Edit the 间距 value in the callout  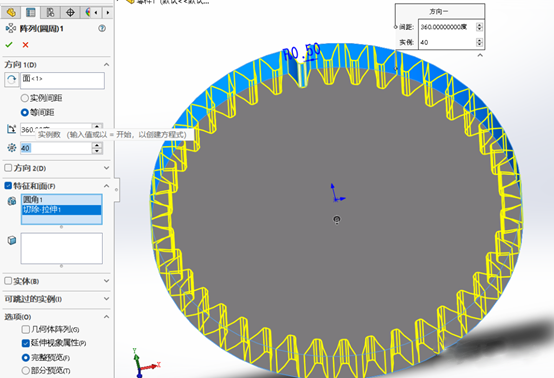[x=447, y=27]
